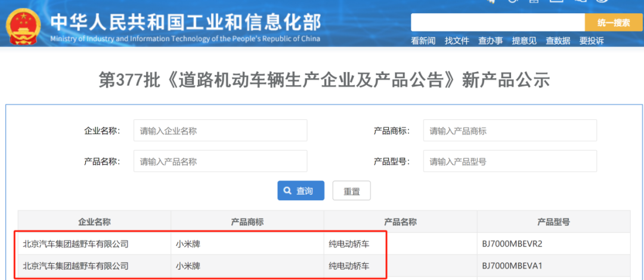Viewport: 644px width, 280px height.
Task: Click the 产品名称 column header
Action: click(401, 222)
